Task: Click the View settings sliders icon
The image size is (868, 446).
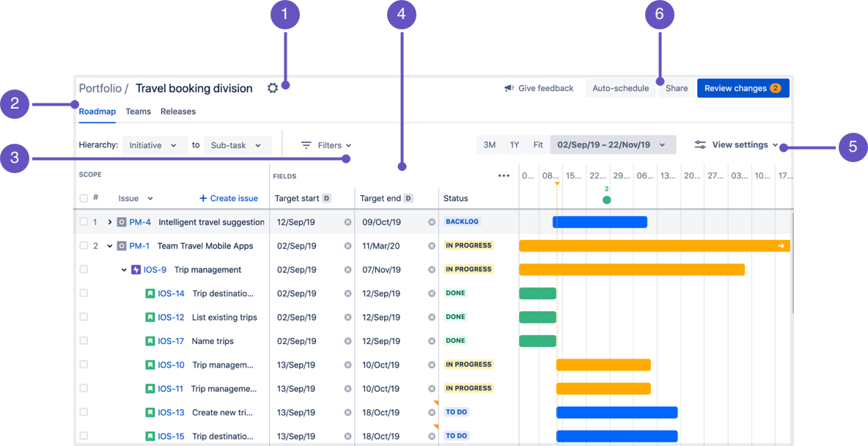Action: 700,145
